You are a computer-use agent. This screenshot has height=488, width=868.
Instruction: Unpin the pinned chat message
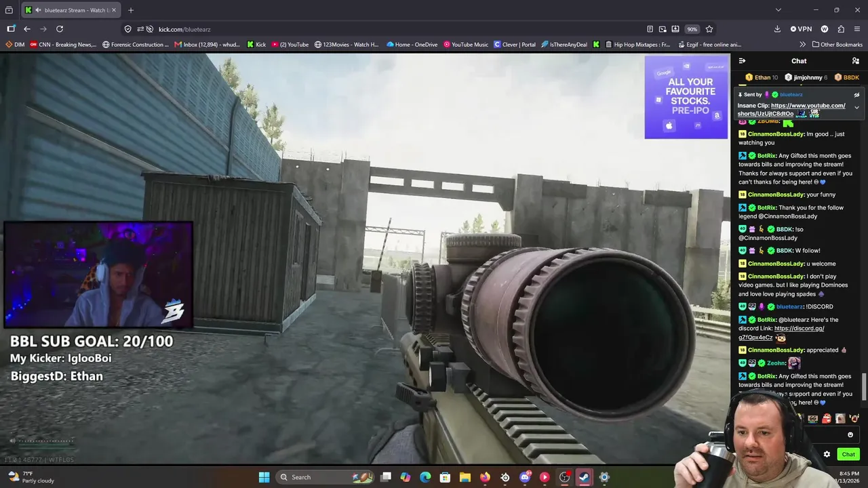pos(856,95)
